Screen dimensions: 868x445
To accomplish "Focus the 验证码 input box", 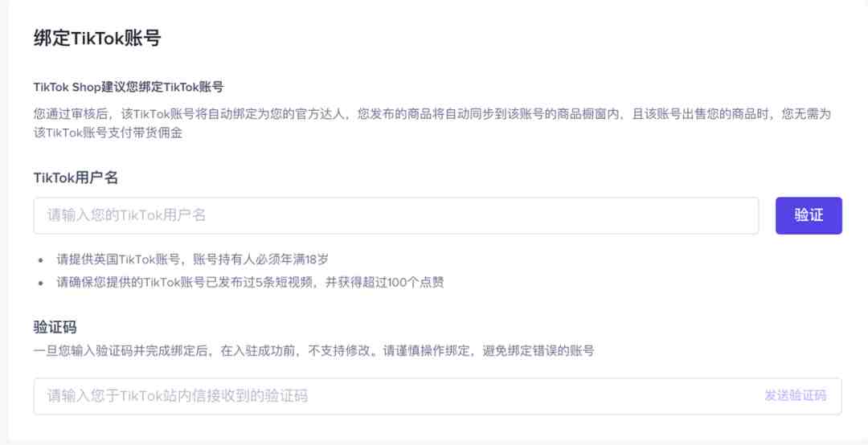I will [437, 396].
